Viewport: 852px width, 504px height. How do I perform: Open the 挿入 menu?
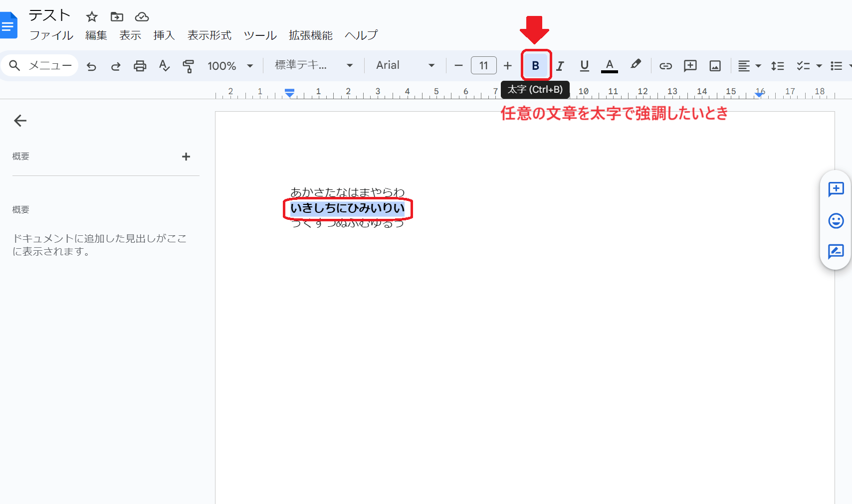pos(164,35)
